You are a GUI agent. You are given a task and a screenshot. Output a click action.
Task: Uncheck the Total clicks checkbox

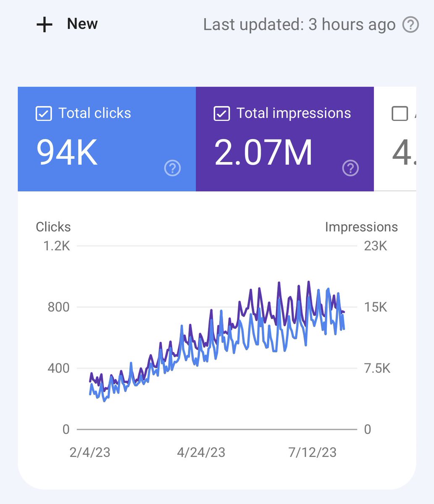[44, 113]
